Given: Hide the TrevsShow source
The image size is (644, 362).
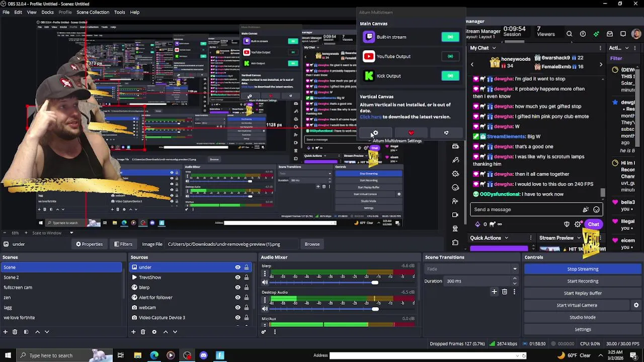Looking at the screenshot, I should (x=237, y=278).
